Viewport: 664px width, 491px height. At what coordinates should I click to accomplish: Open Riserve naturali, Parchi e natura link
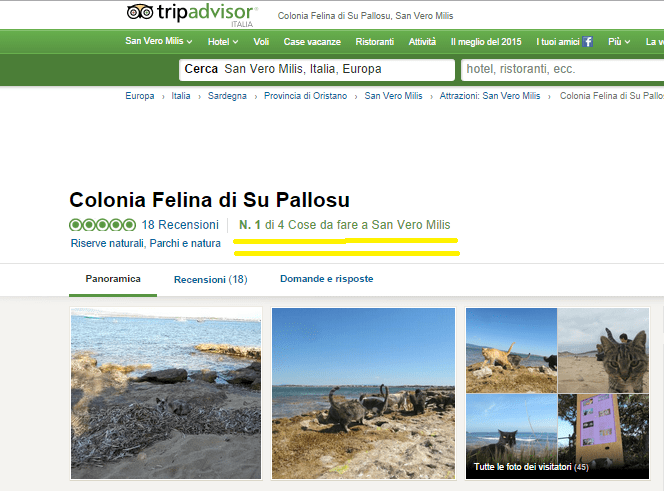point(146,243)
